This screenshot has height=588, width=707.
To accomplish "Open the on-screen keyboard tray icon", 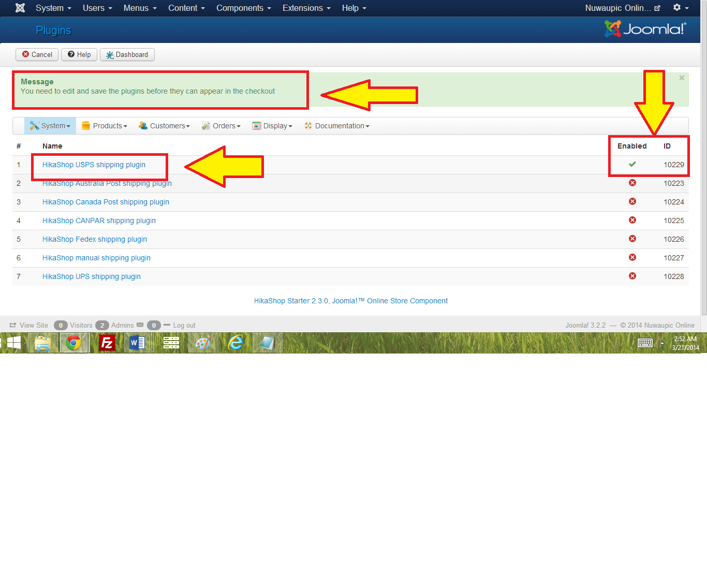I will coord(645,343).
